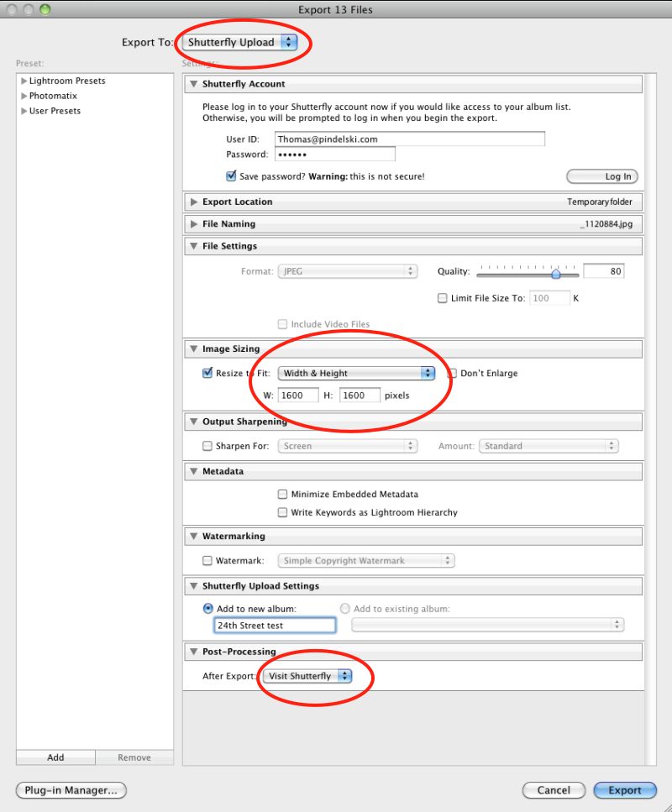
Task: Open the Sharpen For Screen dropdown
Action: [348, 446]
